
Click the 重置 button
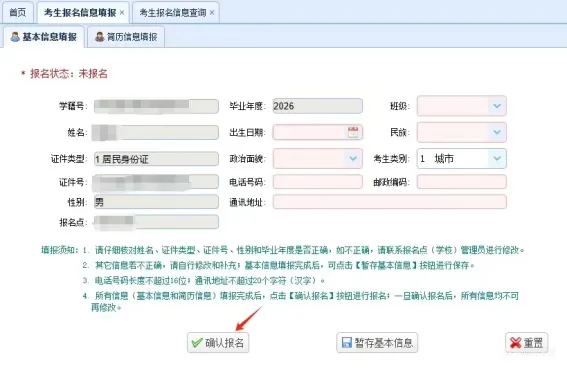(526, 343)
